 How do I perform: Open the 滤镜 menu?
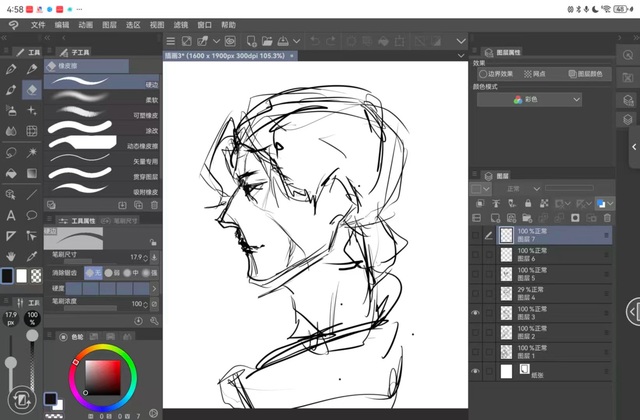[180, 24]
